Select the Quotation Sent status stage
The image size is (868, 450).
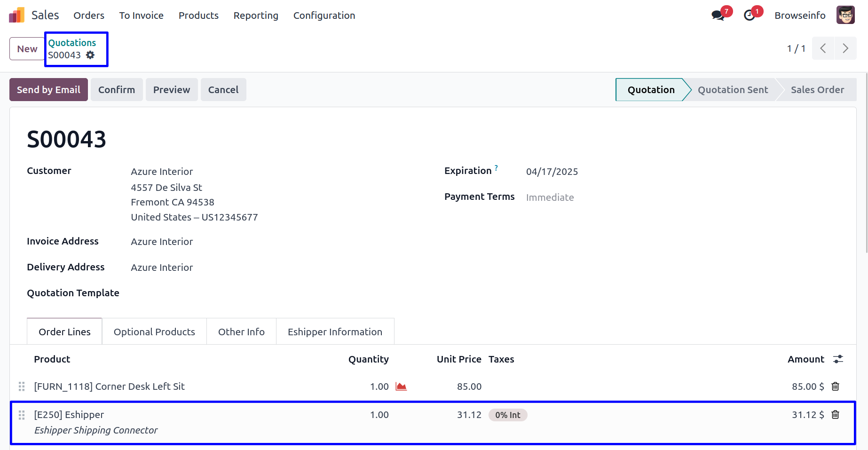click(733, 90)
